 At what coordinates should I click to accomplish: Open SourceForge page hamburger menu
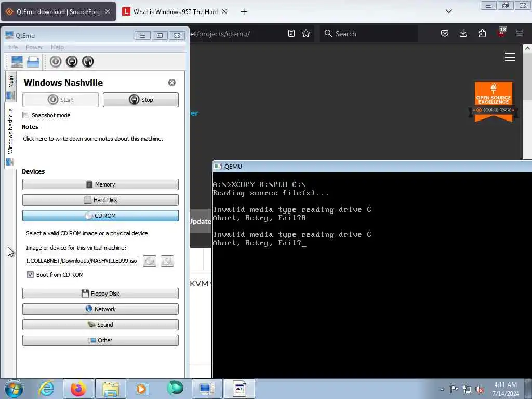pyautogui.click(x=510, y=57)
